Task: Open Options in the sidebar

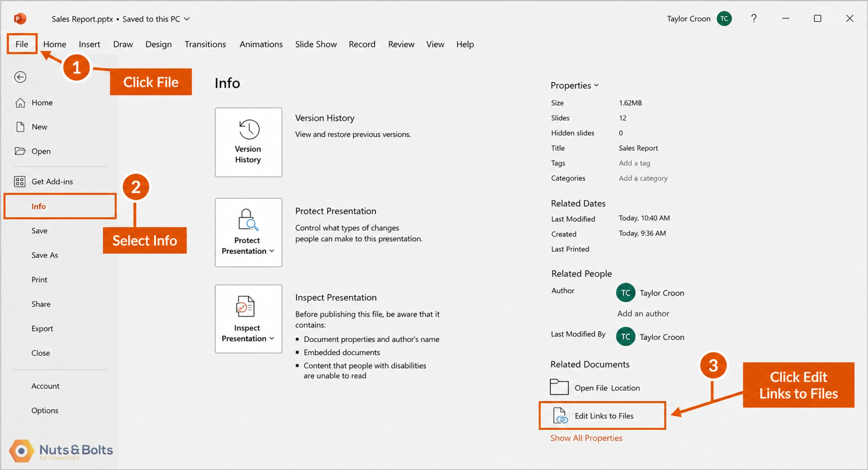Action: click(44, 410)
